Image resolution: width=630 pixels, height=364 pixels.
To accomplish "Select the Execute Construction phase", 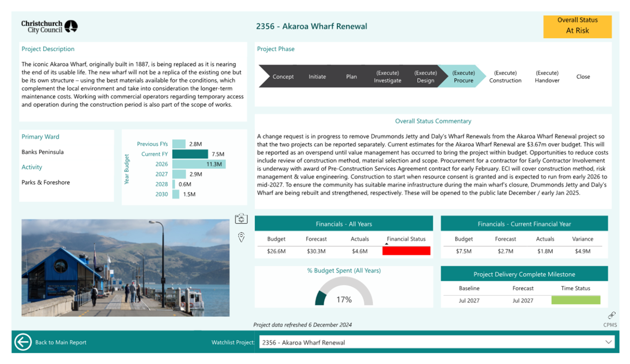I will pyautogui.click(x=505, y=77).
